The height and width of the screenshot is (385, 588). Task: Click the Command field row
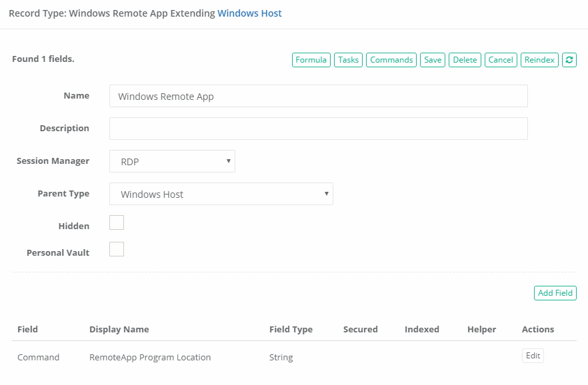coord(38,357)
